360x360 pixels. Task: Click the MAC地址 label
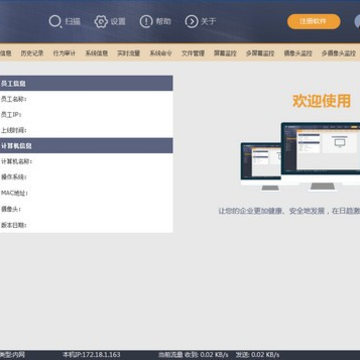click(14, 193)
